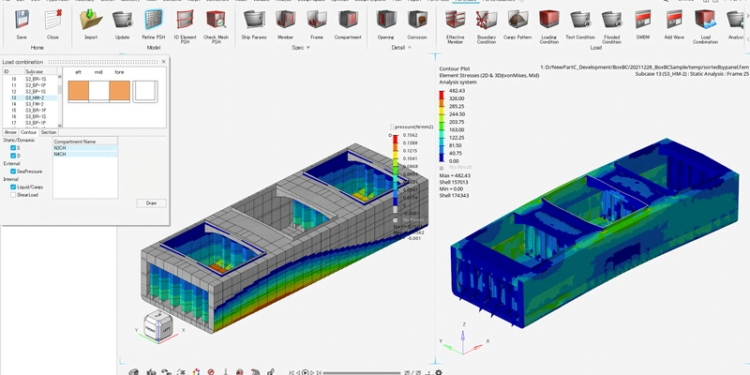
Task: Select subcase row 14 S3_FM-2
Action: click(x=30, y=104)
